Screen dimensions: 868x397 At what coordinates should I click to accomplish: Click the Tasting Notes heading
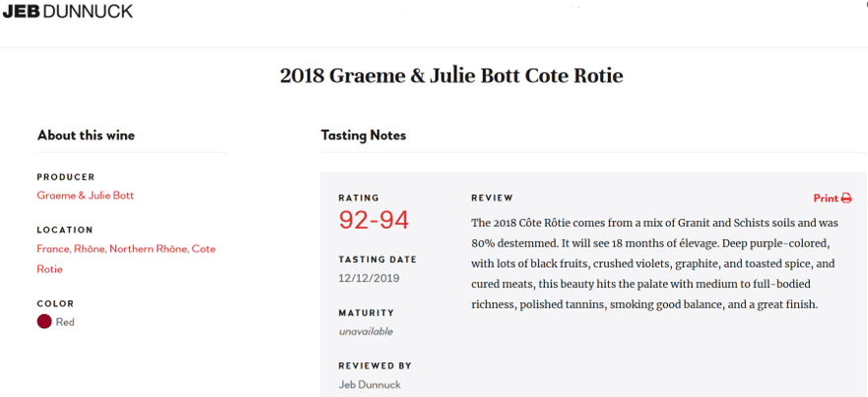(364, 135)
